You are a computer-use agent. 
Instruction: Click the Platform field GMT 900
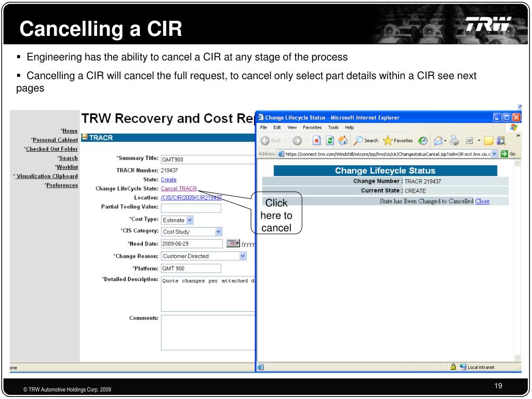coord(191,269)
